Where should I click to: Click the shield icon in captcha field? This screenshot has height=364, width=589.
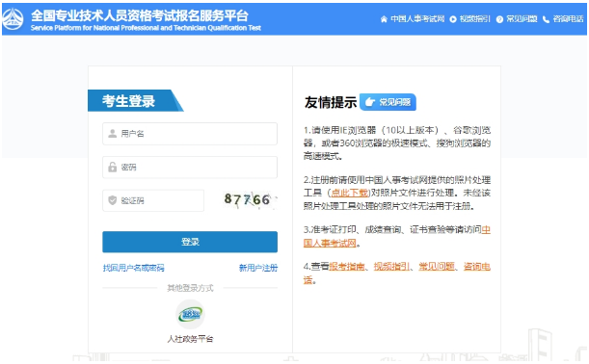(113, 200)
